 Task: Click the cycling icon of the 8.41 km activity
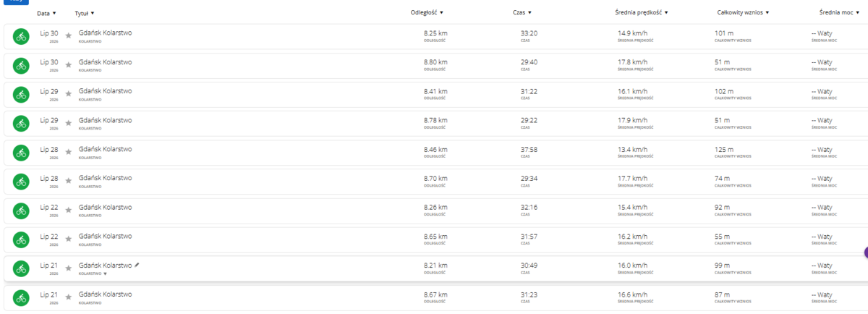(21, 95)
